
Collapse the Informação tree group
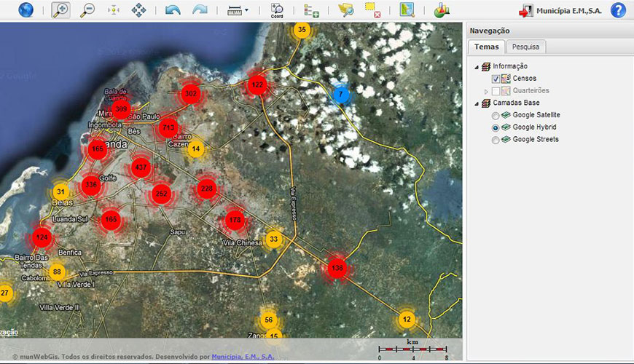tap(477, 67)
